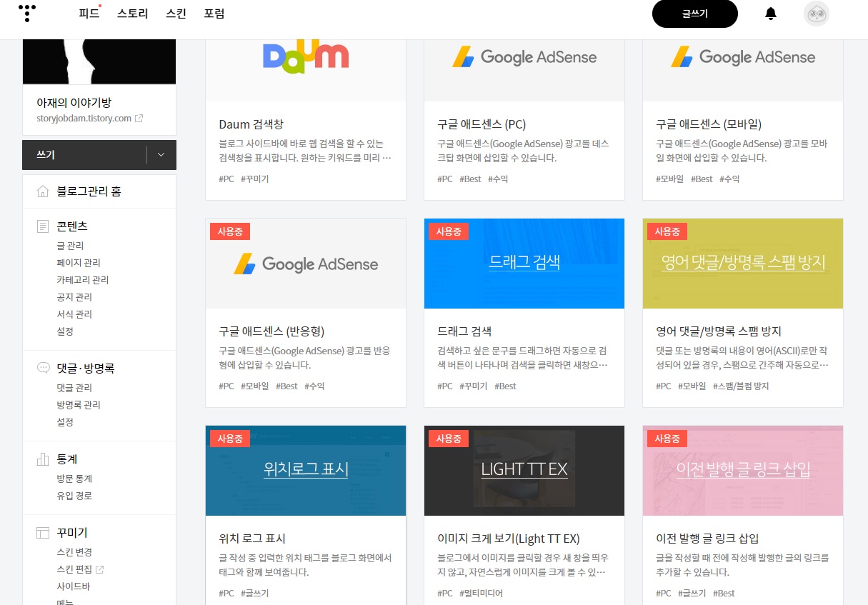
Task: Click 구글 애드센스 (반응형) AdSense thumbnail
Action: (306, 264)
